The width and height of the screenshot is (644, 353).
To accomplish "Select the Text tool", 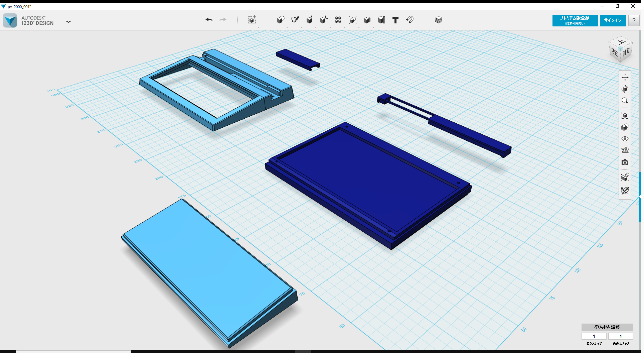I will point(395,20).
